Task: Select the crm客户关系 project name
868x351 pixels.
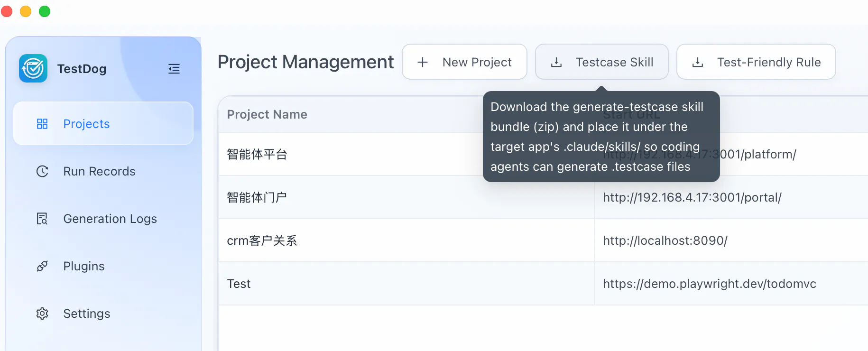Action: click(262, 240)
